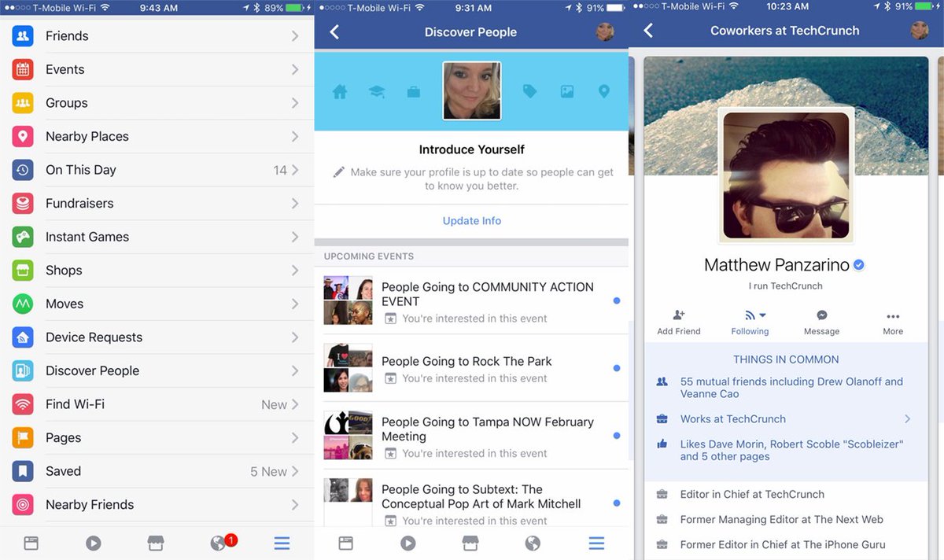Open 55 mutual friends link
944x560 pixels.
[x=791, y=388]
